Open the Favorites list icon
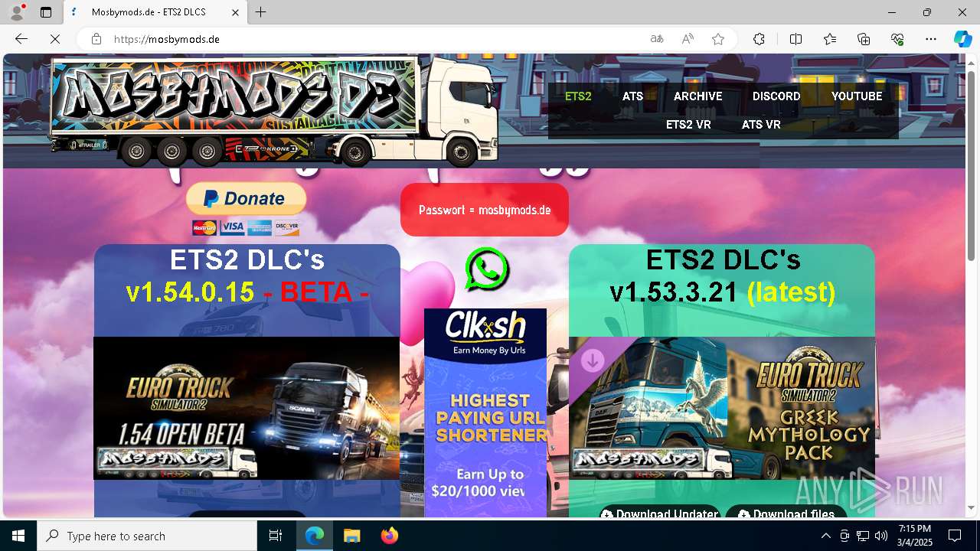 pyautogui.click(x=830, y=39)
